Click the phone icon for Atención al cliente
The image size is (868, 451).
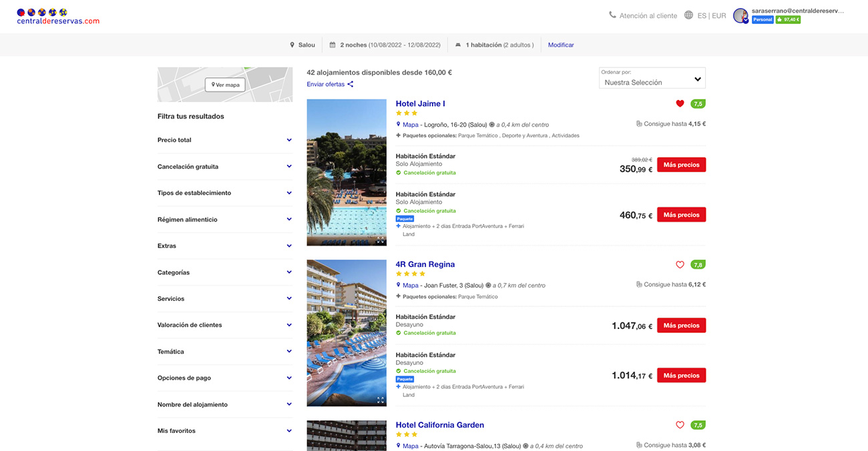pos(612,15)
